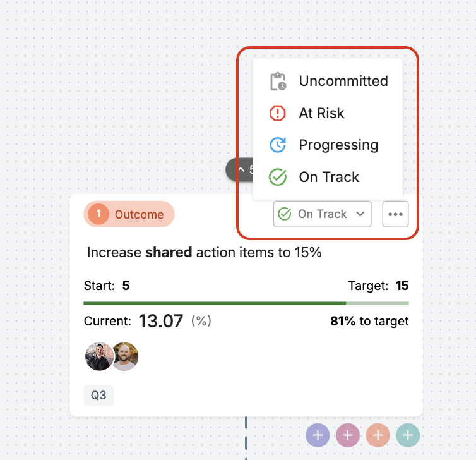
Task: Click the dropdown chevron beside On Track
Action: click(360, 214)
